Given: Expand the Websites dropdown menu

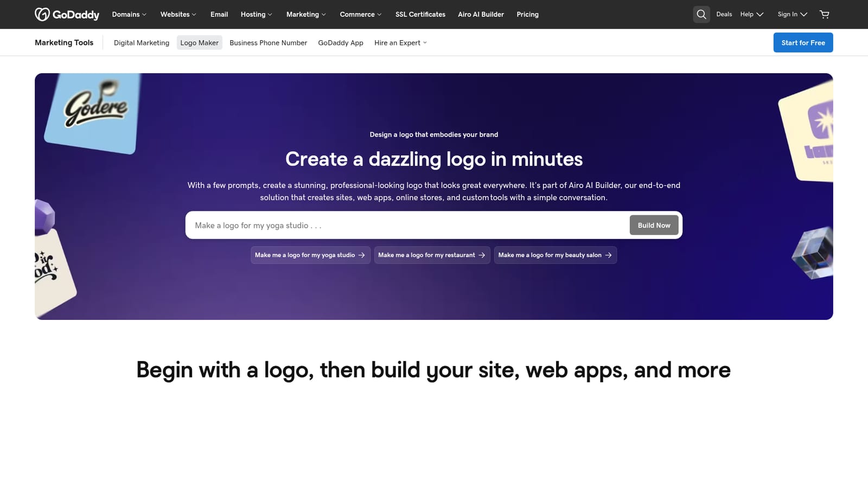Looking at the screenshot, I should click(x=178, y=14).
